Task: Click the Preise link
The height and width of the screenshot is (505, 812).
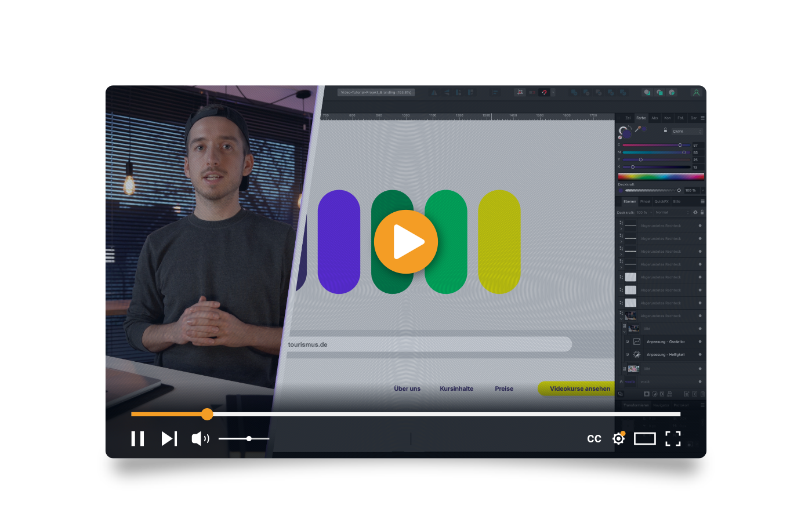Action: (504, 388)
